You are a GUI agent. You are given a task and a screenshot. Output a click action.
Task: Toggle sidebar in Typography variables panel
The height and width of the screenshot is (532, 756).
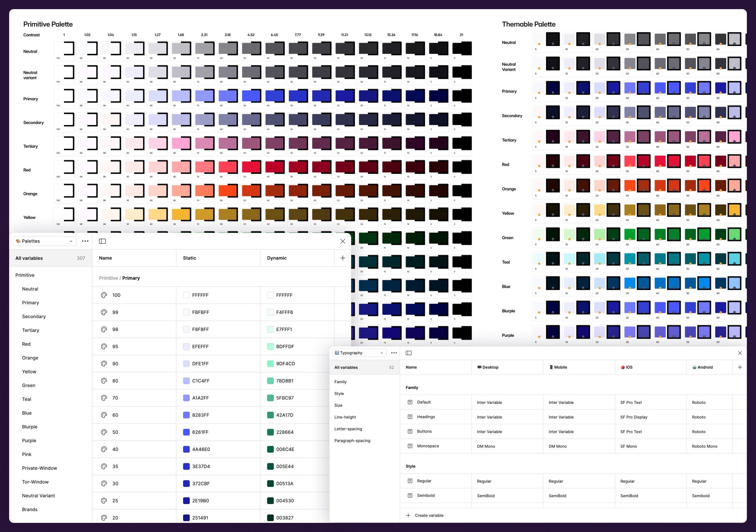pos(409,353)
